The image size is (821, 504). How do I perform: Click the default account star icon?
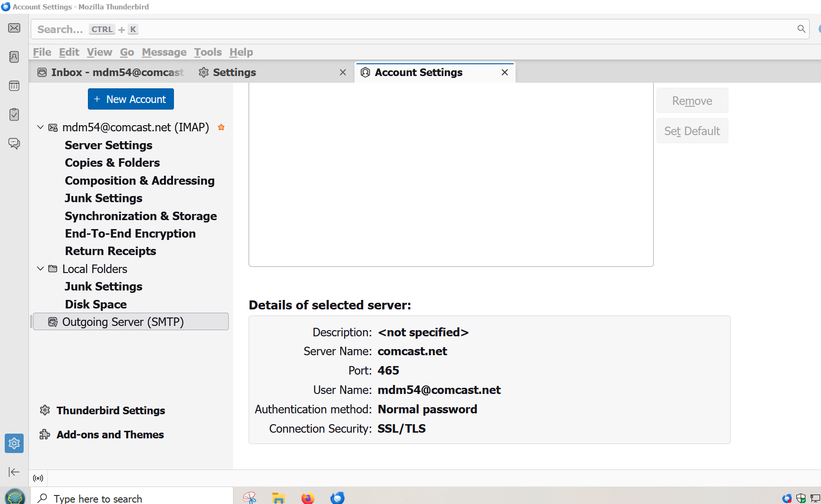coord(221,127)
